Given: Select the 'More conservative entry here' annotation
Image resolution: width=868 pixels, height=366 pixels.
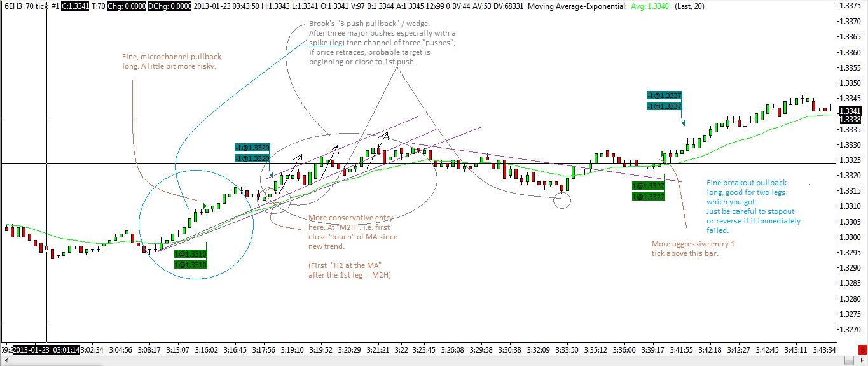Looking at the screenshot, I should coord(353,232).
